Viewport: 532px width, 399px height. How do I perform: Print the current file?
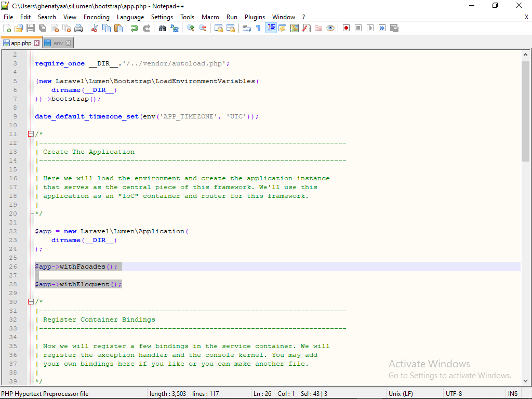tap(79, 28)
